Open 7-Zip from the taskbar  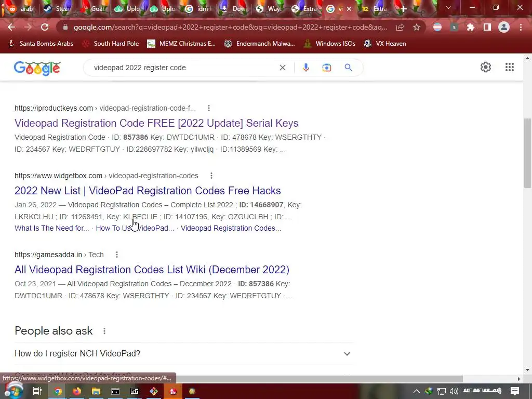(135, 391)
